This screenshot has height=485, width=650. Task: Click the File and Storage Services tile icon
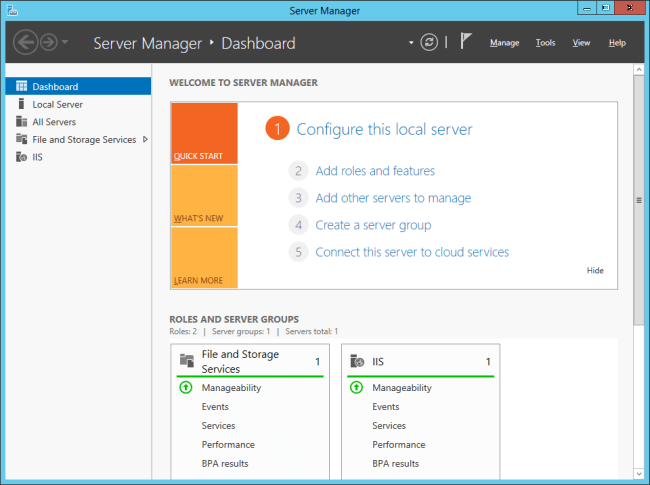[187, 361]
